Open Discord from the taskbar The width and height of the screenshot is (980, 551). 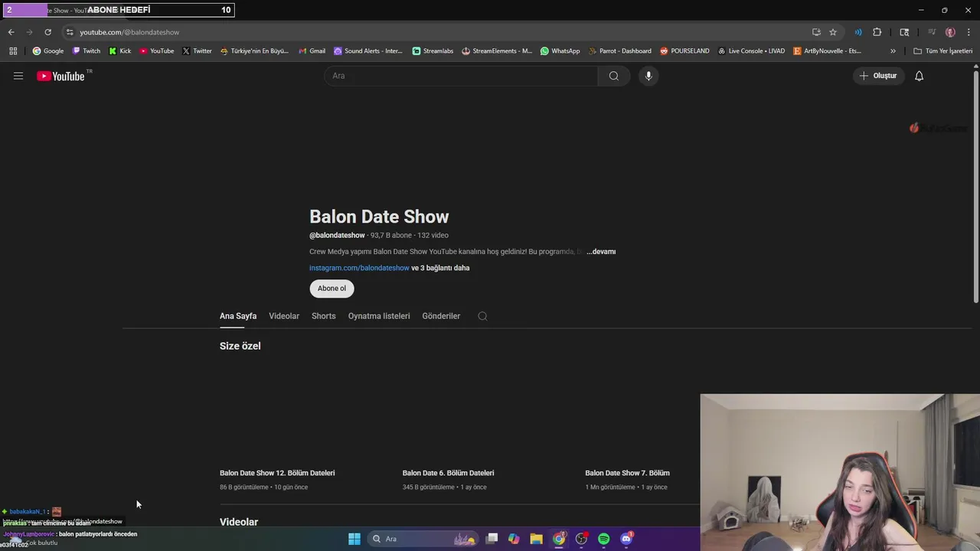tap(626, 539)
